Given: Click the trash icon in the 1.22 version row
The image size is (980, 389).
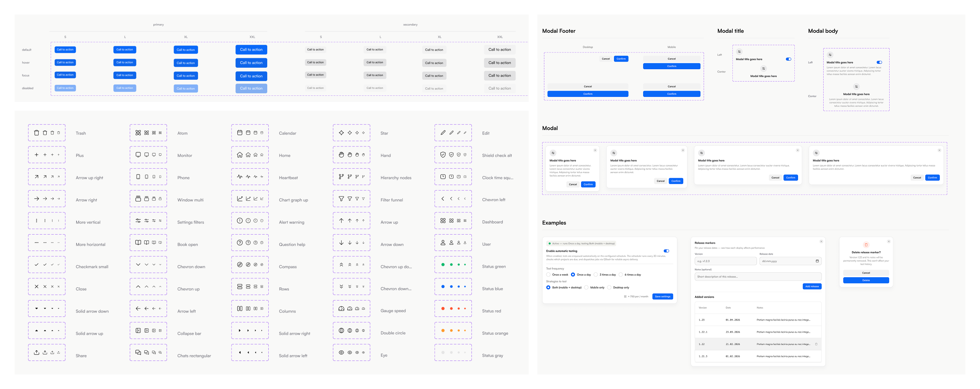Looking at the screenshot, I should 816,344.
